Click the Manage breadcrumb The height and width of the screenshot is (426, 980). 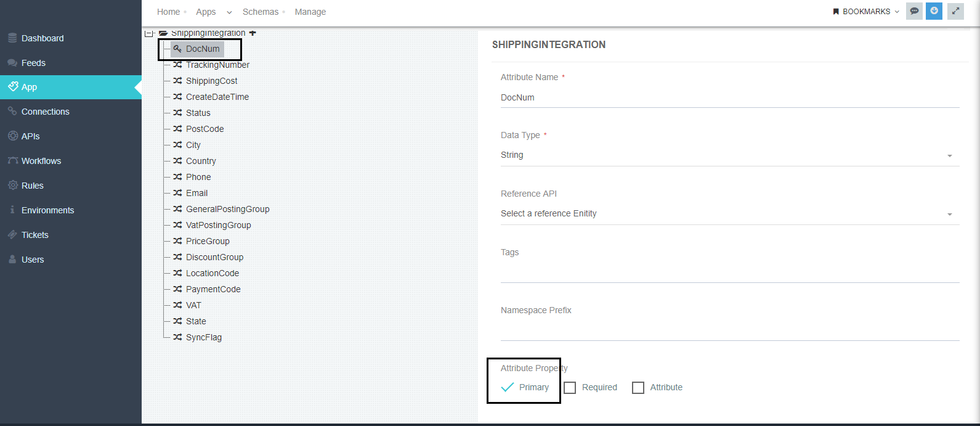[x=310, y=12]
